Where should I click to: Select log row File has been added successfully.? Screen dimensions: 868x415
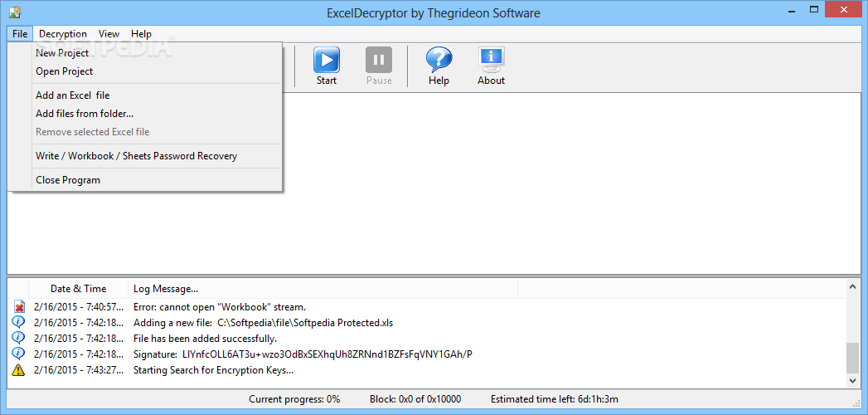(205, 338)
